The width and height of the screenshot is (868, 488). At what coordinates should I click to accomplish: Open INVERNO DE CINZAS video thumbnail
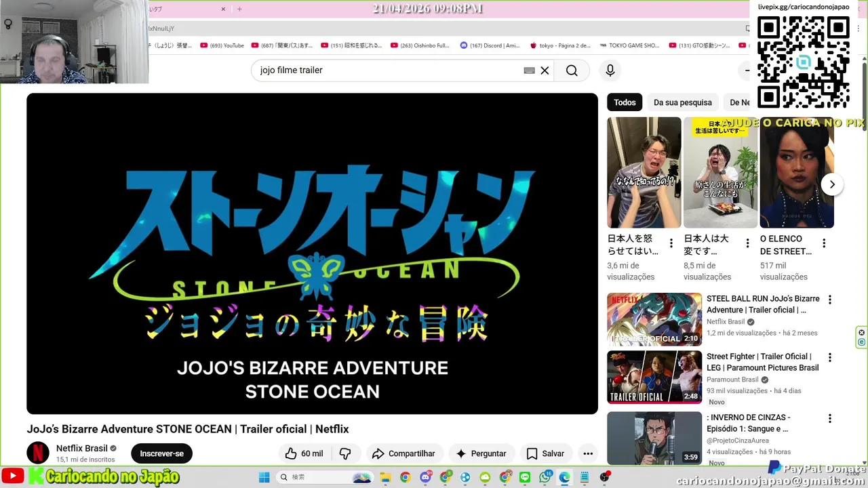point(654,438)
